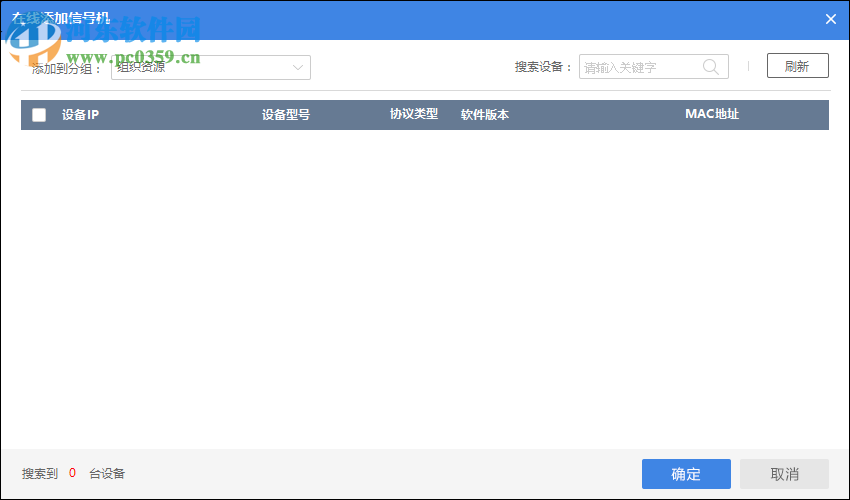Open the 添加到分组 dropdown
This screenshot has height=500, width=850.
point(211,67)
